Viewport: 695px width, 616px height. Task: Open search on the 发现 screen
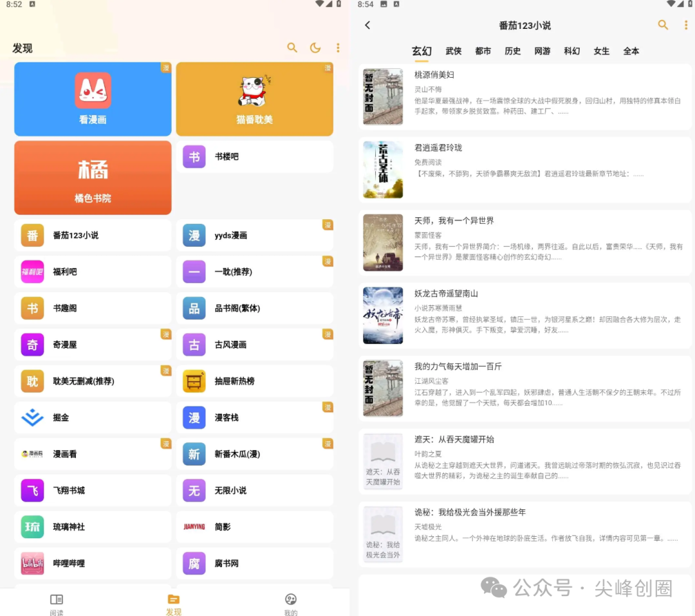tap(292, 48)
